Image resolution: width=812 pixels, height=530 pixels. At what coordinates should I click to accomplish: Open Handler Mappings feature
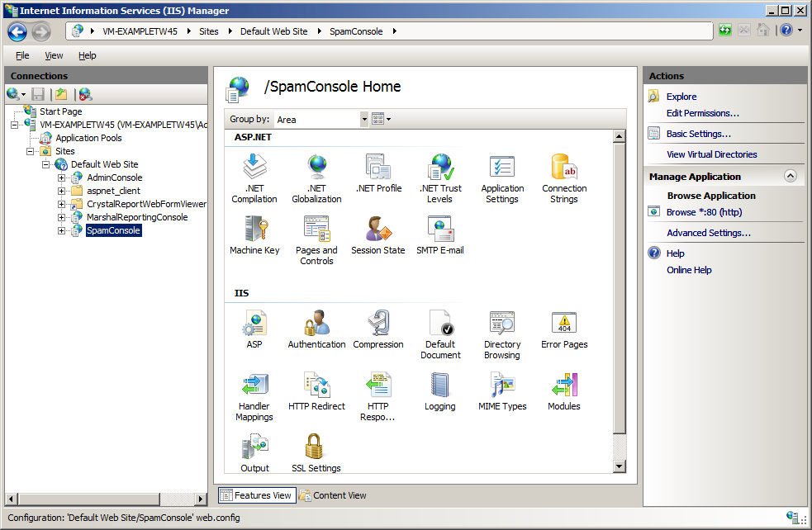(254, 386)
